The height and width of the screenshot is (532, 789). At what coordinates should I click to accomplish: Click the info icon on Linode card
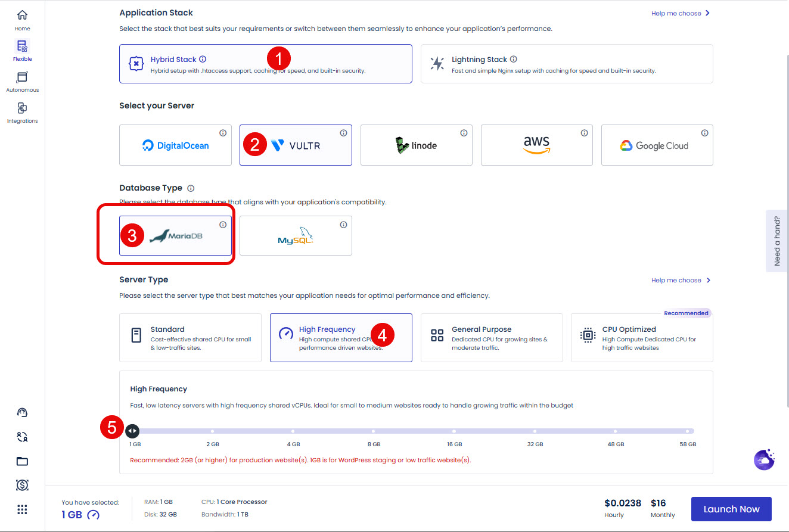(464, 133)
